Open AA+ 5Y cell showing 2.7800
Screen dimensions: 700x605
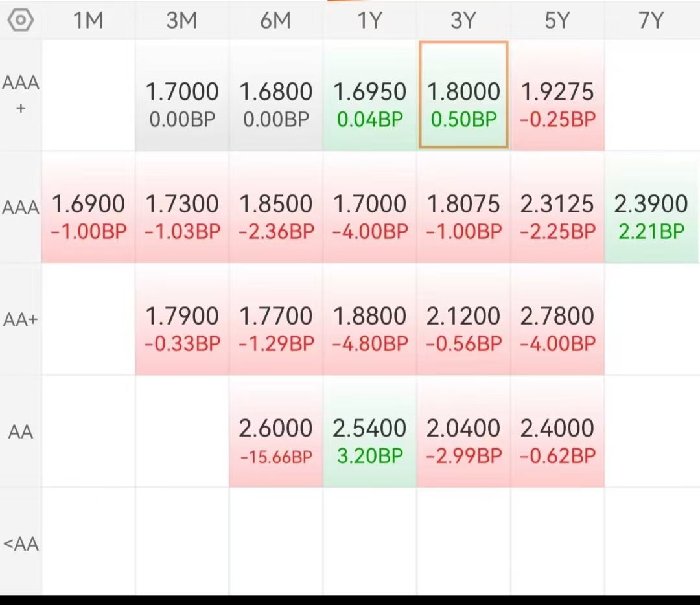557,319
